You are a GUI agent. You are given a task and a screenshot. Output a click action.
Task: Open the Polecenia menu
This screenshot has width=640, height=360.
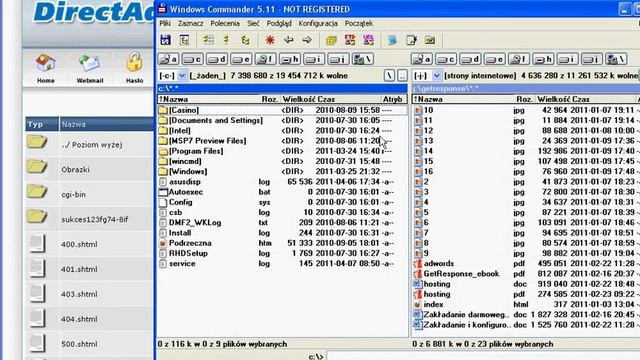(225, 23)
